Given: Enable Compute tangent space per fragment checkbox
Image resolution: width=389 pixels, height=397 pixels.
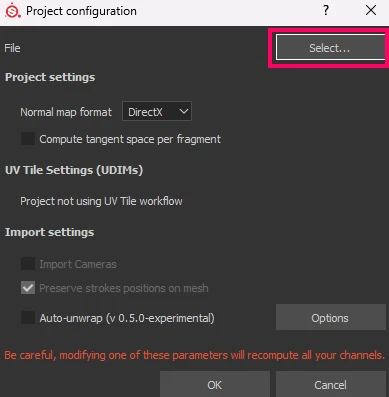Looking at the screenshot, I should 28,139.
